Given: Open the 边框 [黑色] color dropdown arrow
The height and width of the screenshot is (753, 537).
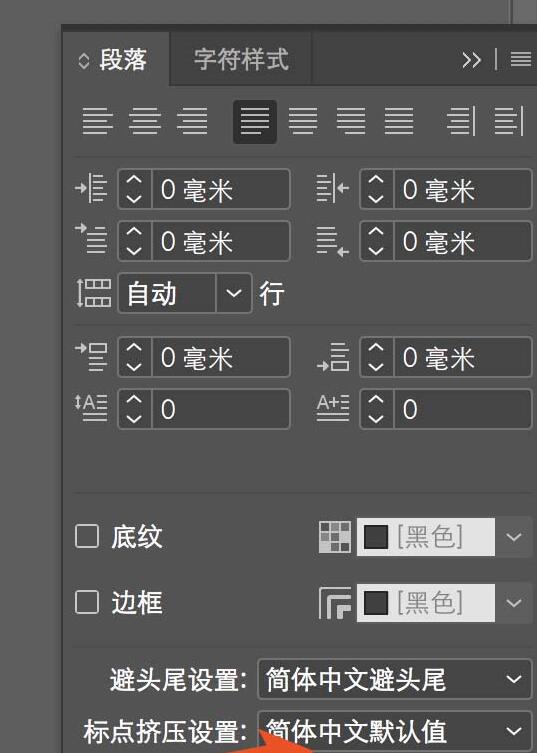Looking at the screenshot, I should tap(513, 603).
